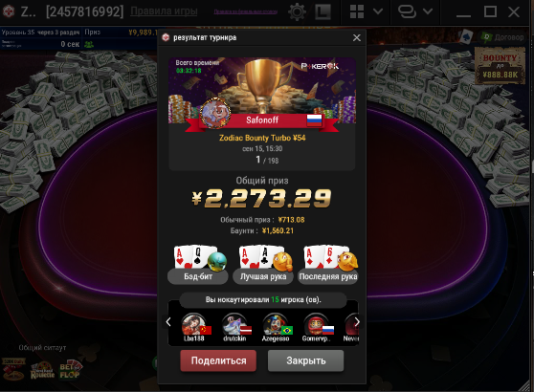Click the stacked tables view icon
The image size is (534, 392).
pyautogui.click(x=407, y=11)
